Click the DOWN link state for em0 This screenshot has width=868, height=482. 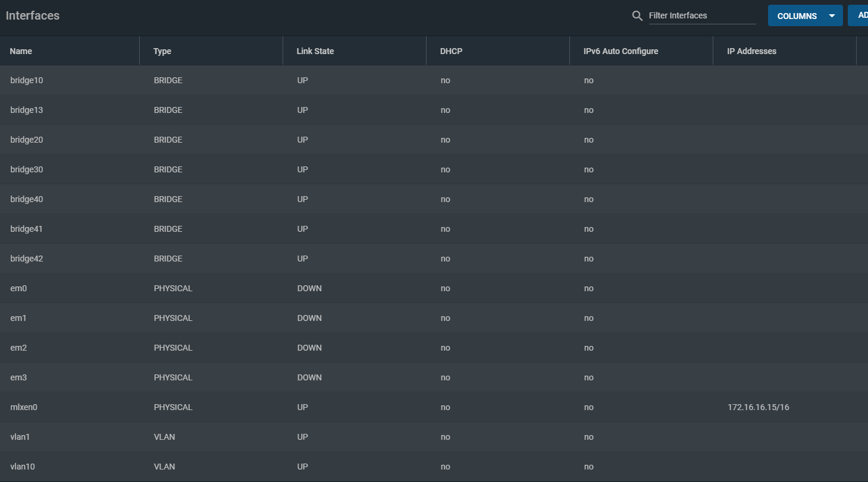point(309,288)
